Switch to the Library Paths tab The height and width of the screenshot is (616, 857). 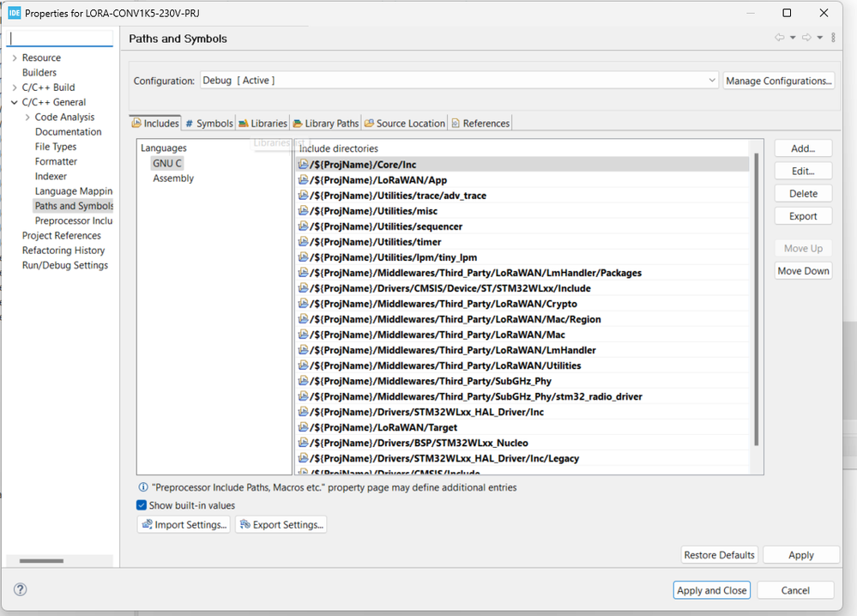(326, 124)
